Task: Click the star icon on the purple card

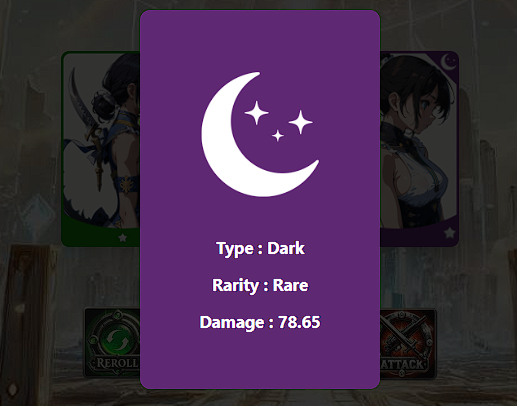Action: point(449,233)
